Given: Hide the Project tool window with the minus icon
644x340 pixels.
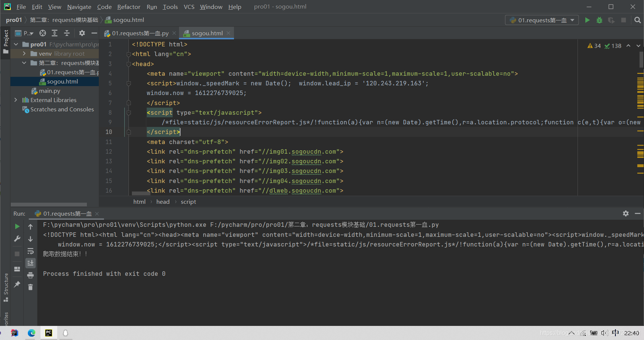Looking at the screenshot, I should (x=94, y=33).
